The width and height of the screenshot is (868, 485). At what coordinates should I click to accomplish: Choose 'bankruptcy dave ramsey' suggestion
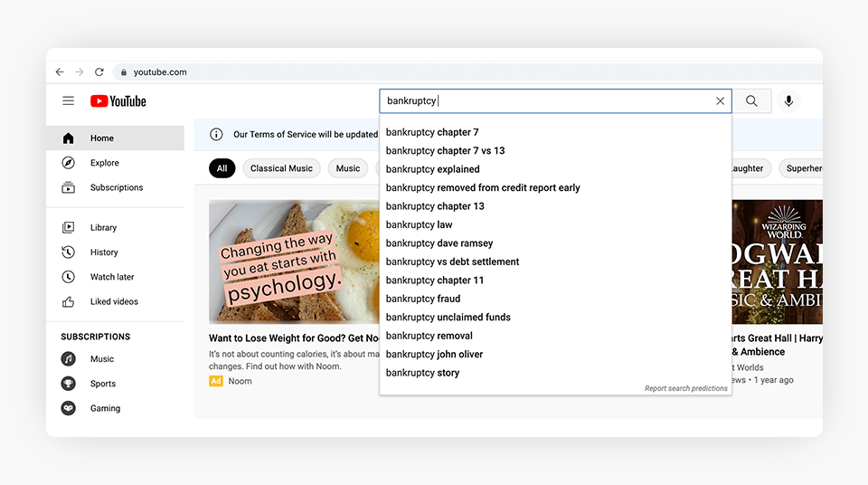tap(439, 243)
